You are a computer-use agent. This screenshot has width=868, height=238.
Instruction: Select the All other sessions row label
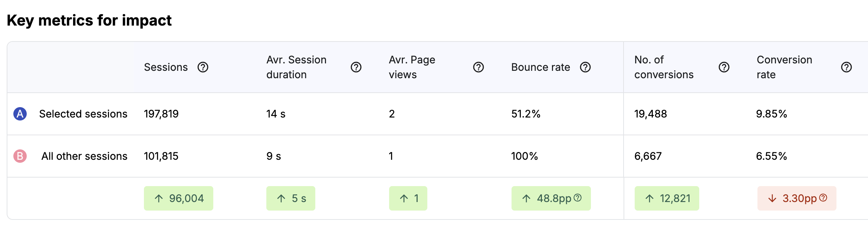[x=84, y=156]
